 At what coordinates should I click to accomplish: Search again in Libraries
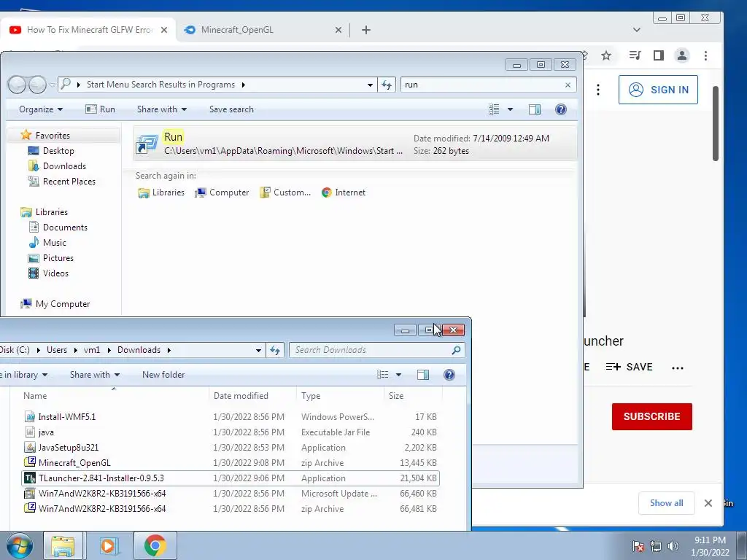click(x=161, y=192)
